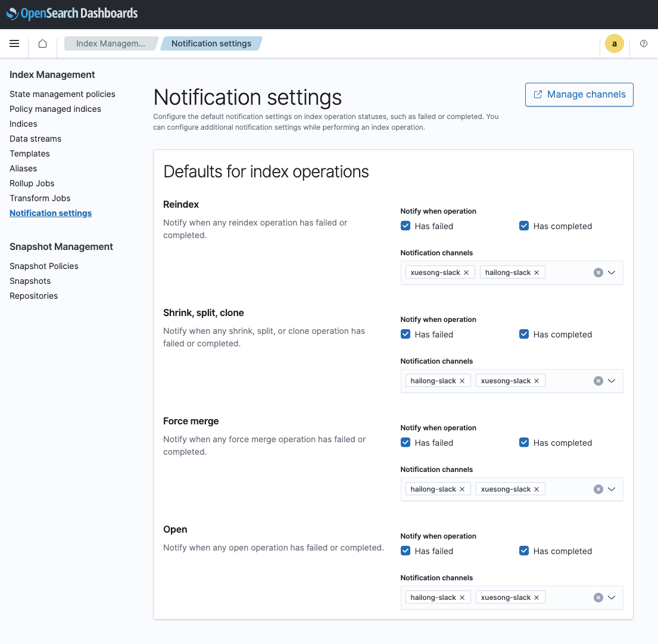Expand Force merge notification channels dropdown
The width and height of the screenshot is (658, 644).
coord(612,489)
